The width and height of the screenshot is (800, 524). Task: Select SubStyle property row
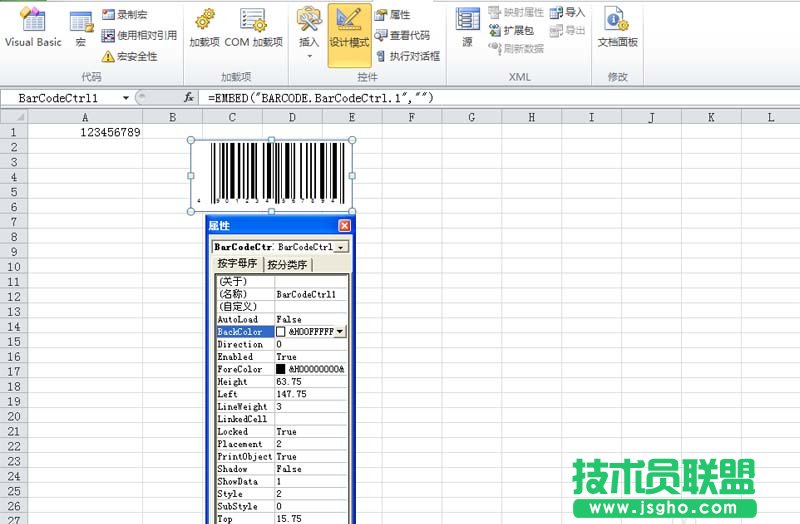pyautogui.click(x=282, y=507)
